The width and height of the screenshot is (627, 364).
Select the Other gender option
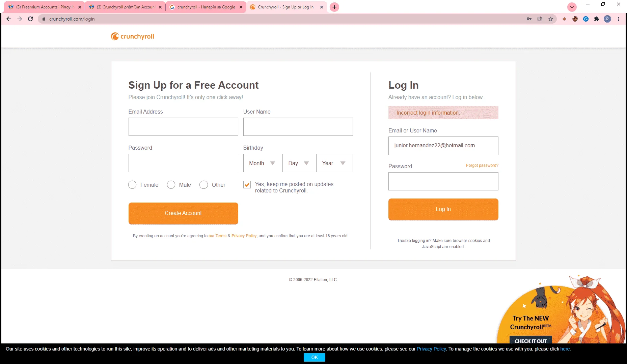pyautogui.click(x=203, y=185)
